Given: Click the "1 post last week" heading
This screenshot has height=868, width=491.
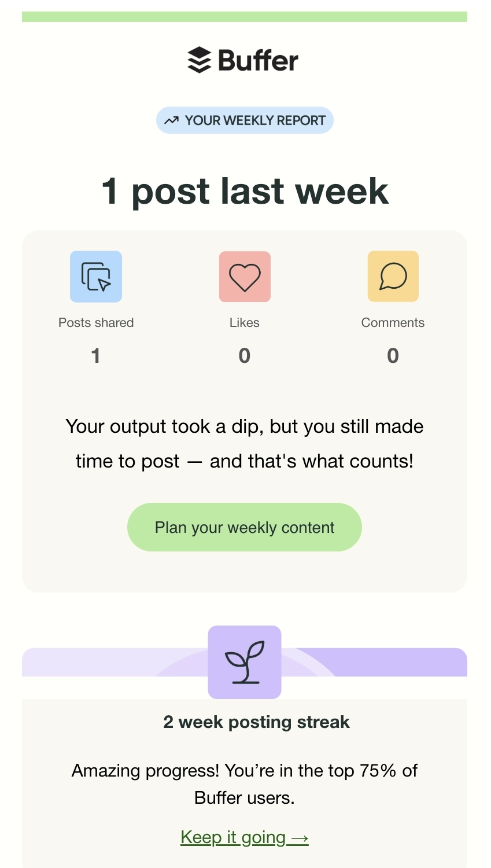Looking at the screenshot, I should click(x=245, y=191).
